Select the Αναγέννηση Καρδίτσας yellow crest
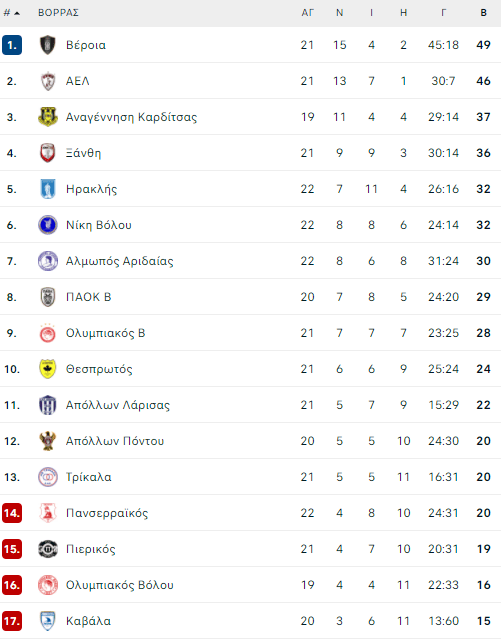Viewport: 501px width, 639px height. coord(48,117)
